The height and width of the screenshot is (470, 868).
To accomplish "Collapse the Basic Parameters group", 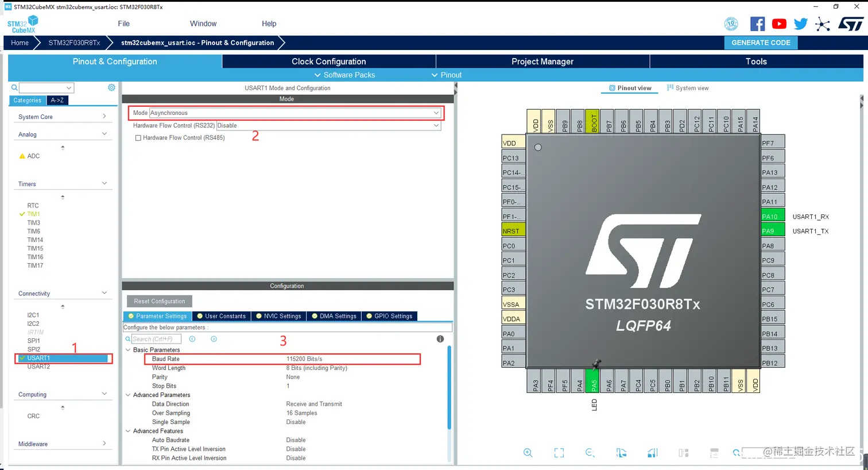I will click(128, 350).
